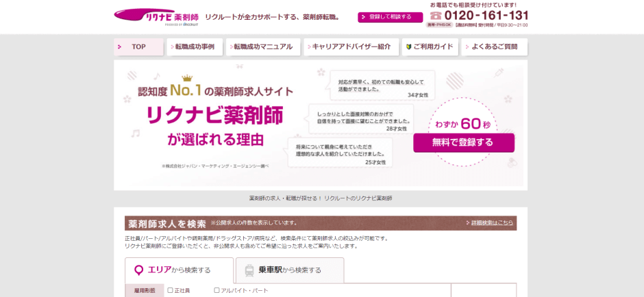Open ご利用ガイド menu item
Screen dimensions: 644x297
coord(430,47)
